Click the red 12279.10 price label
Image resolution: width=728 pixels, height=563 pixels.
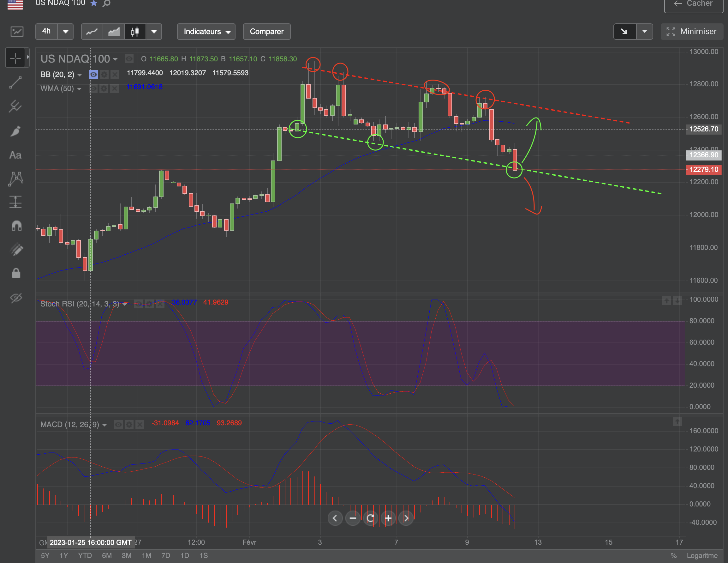point(703,169)
